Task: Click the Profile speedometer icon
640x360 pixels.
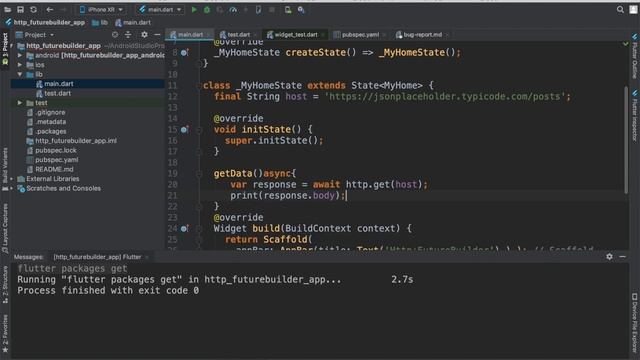Action: [233, 9]
